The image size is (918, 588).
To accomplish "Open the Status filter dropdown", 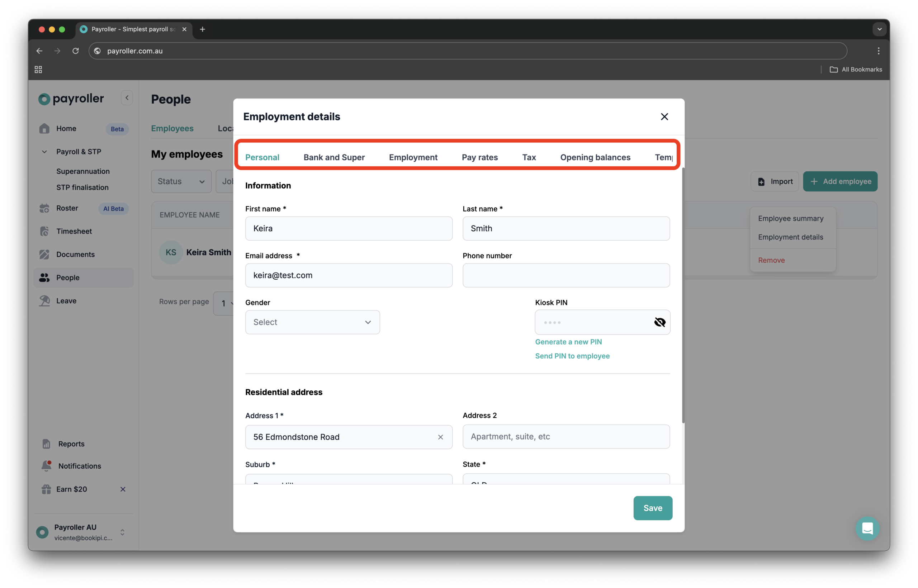I will (x=181, y=181).
